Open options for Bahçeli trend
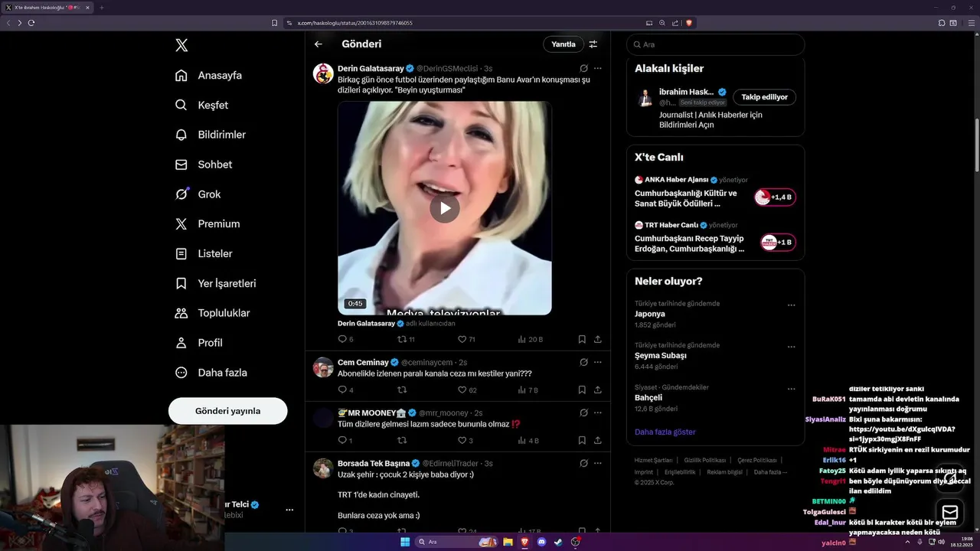Viewport: 980px width, 551px height. (x=792, y=390)
